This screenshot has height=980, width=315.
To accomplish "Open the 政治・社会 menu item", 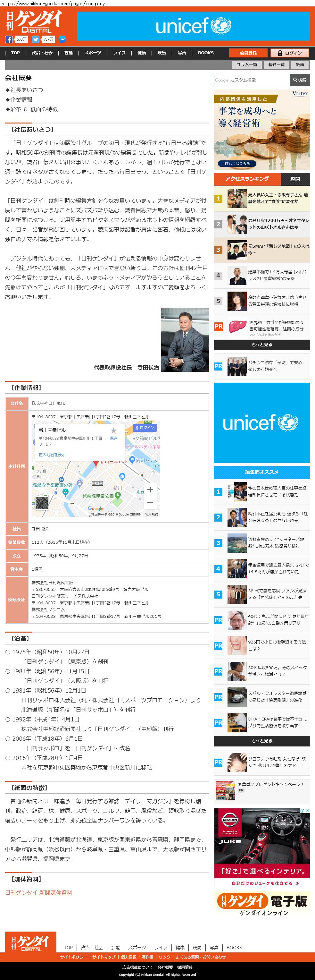I will point(42,53).
